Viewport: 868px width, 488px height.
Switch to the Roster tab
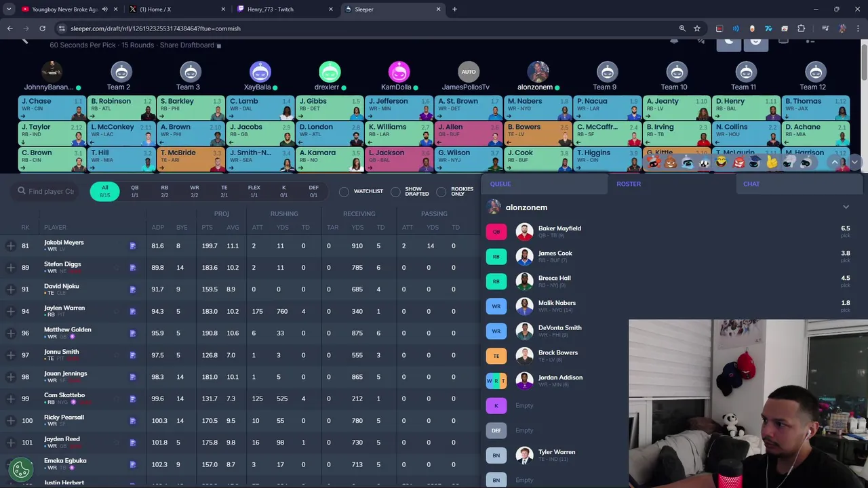point(629,184)
